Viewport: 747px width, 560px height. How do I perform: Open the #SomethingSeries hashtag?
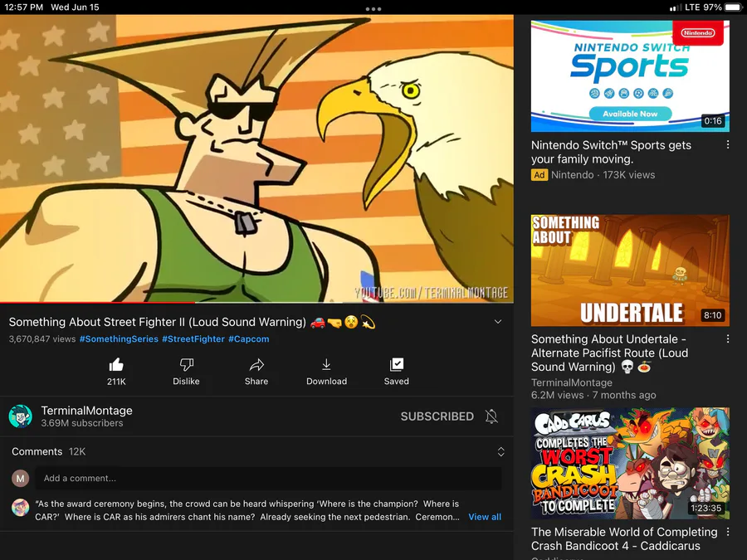(119, 339)
